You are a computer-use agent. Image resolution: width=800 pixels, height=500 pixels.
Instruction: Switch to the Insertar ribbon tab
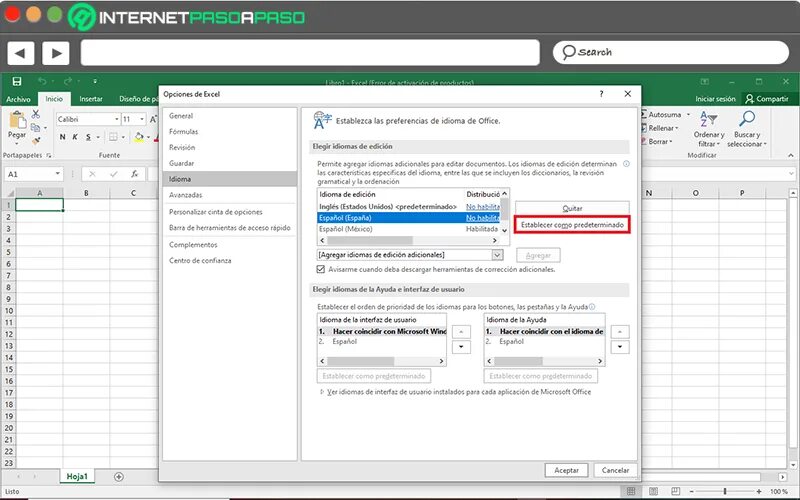(91, 99)
